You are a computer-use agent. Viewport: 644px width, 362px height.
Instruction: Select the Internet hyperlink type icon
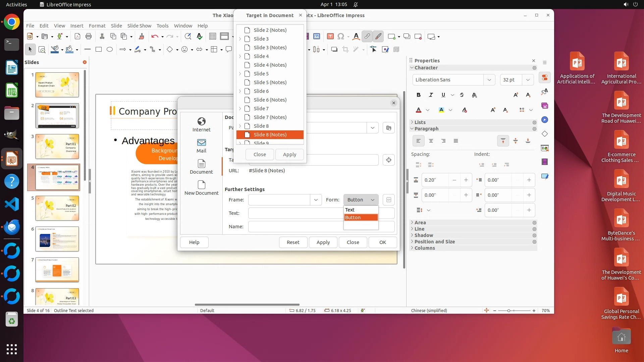tap(201, 124)
